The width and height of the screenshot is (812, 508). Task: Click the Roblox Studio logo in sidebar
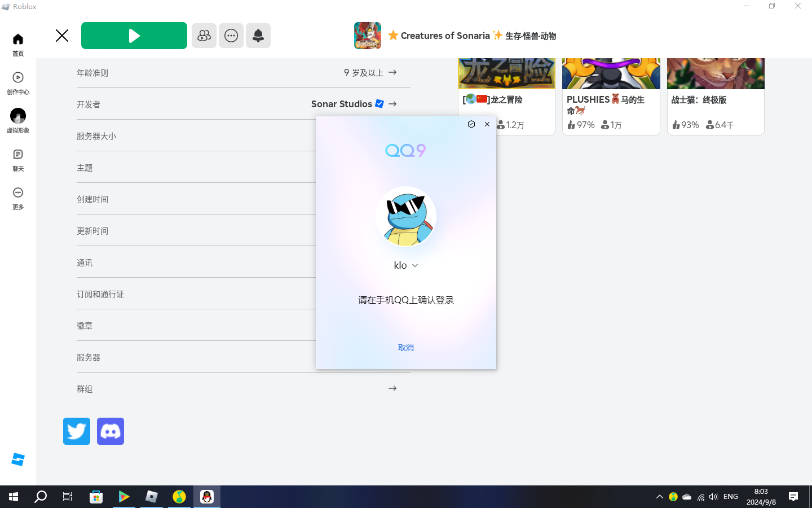coord(18,459)
